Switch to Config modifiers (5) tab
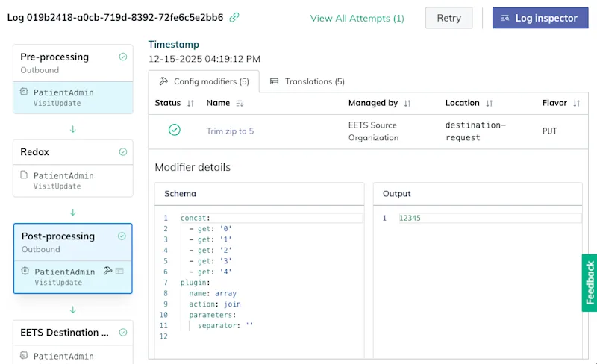 click(x=204, y=81)
